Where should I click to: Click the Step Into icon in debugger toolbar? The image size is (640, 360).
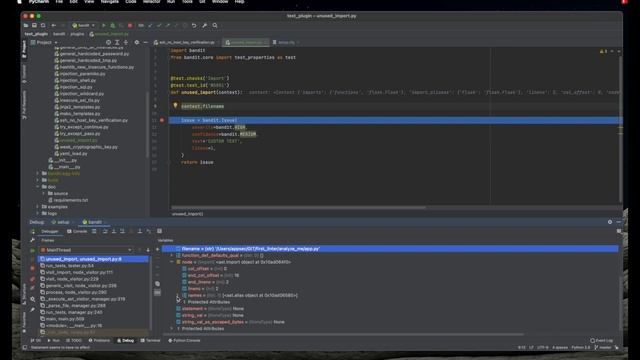pos(113,231)
